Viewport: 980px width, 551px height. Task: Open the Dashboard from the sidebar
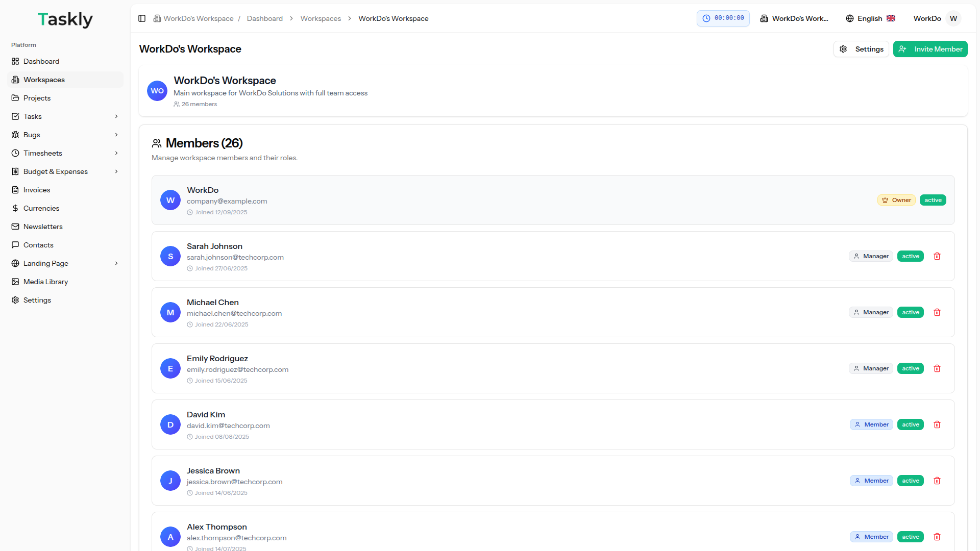(x=41, y=61)
